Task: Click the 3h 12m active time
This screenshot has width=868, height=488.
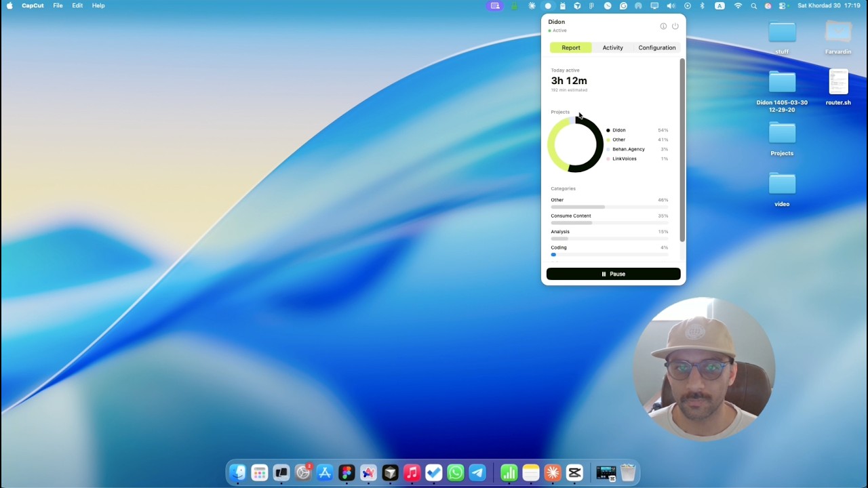Action: click(569, 81)
